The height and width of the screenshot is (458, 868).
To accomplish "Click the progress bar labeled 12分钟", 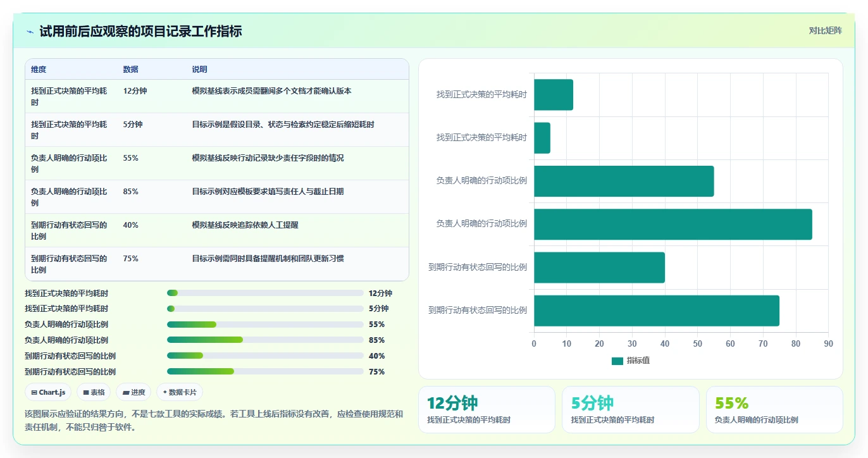I will [x=265, y=294].
